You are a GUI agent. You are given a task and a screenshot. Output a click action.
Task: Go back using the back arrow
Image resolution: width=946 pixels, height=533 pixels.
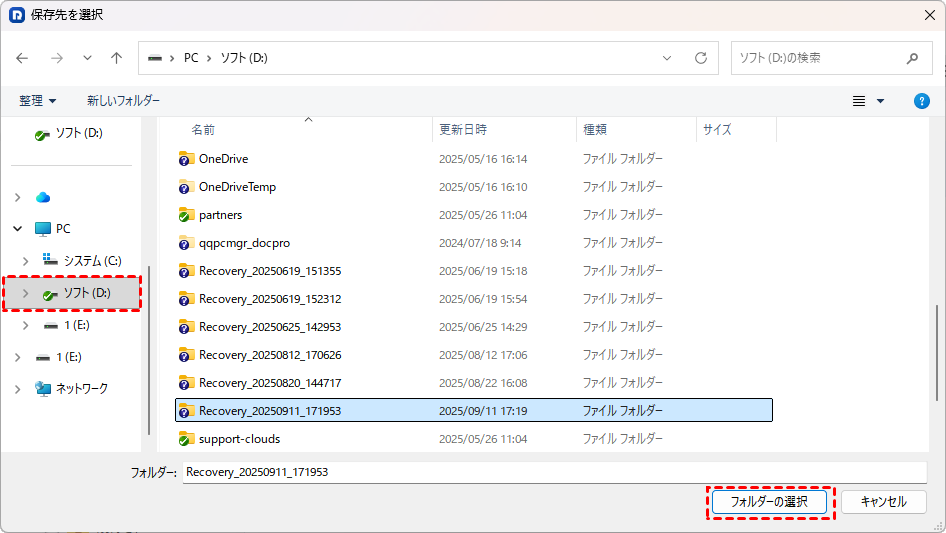click(22, 58)
